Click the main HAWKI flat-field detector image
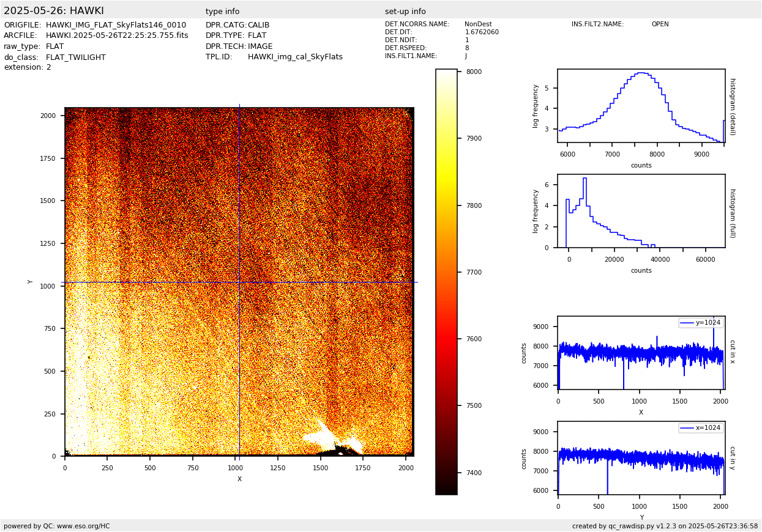The image size is (762, 532). (x=239, y=281)
